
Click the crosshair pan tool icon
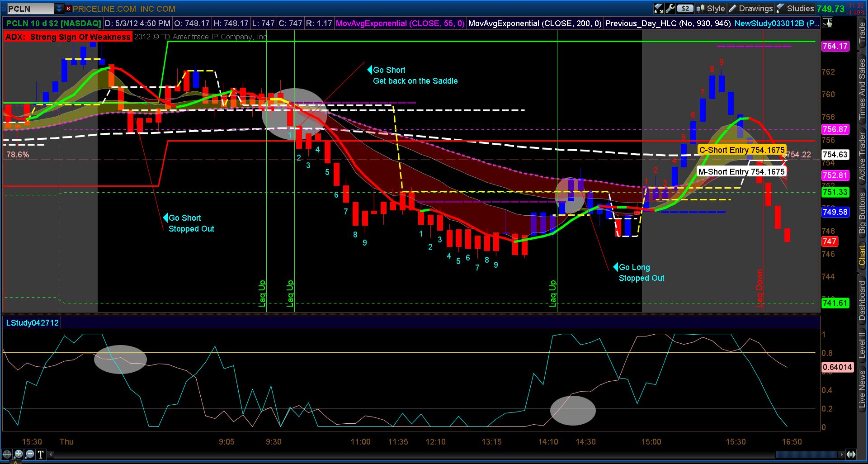pos(7,455)
